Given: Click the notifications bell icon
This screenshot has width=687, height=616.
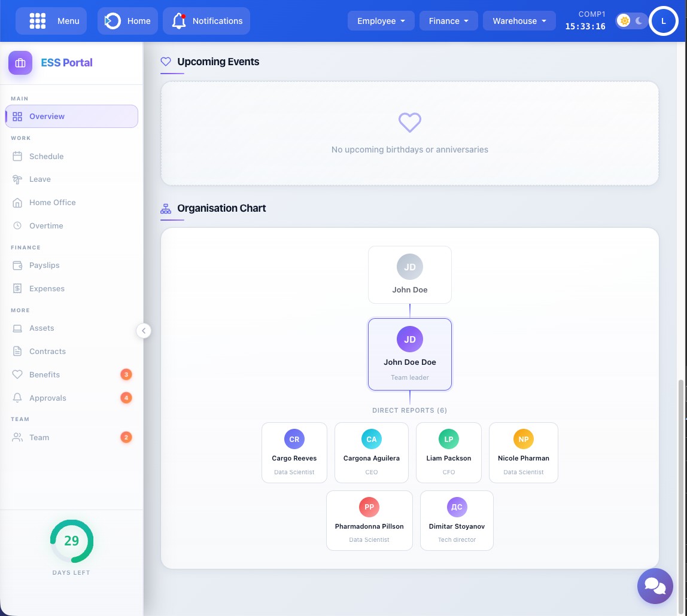Looking at the screenshot, I should point(178,21).
